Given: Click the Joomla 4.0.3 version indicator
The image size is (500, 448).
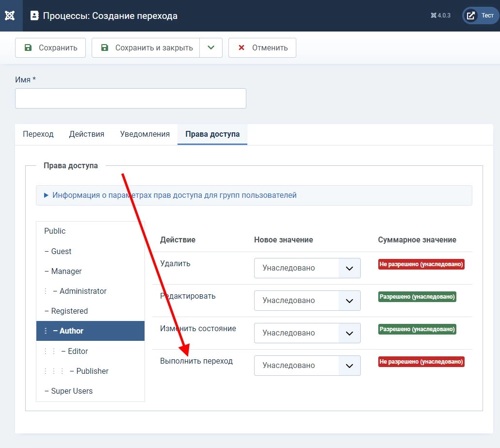Looking at the screenshot, I should click(x=440, y=16).
